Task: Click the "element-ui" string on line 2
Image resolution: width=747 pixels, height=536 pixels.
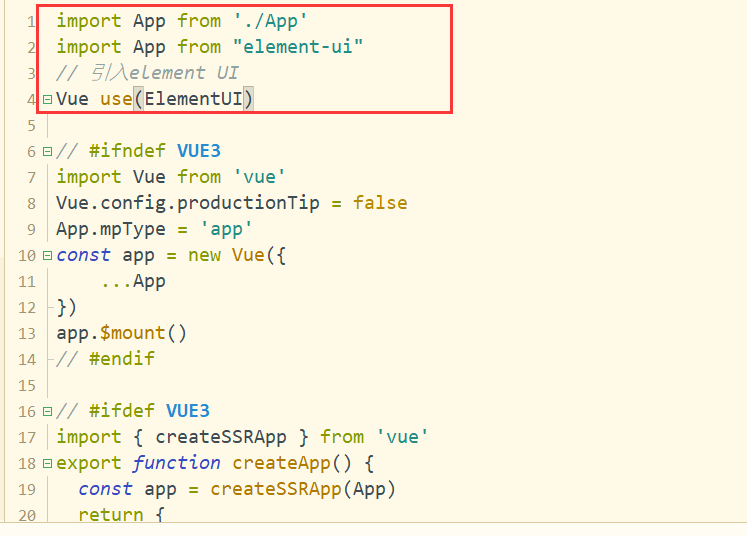Action: pyautogui.click(x=298, y=47)
